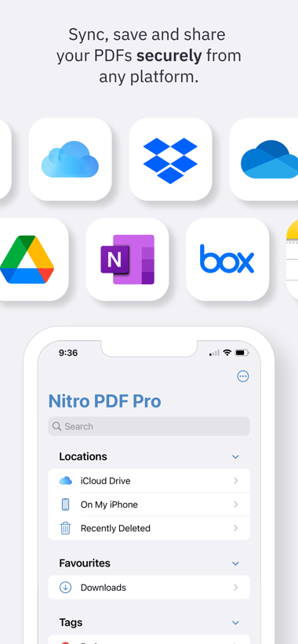The height and width of the screenshot is (644, 298).
Task: Click the trash icon beside Recently Deleted
Action: point(65,528)
